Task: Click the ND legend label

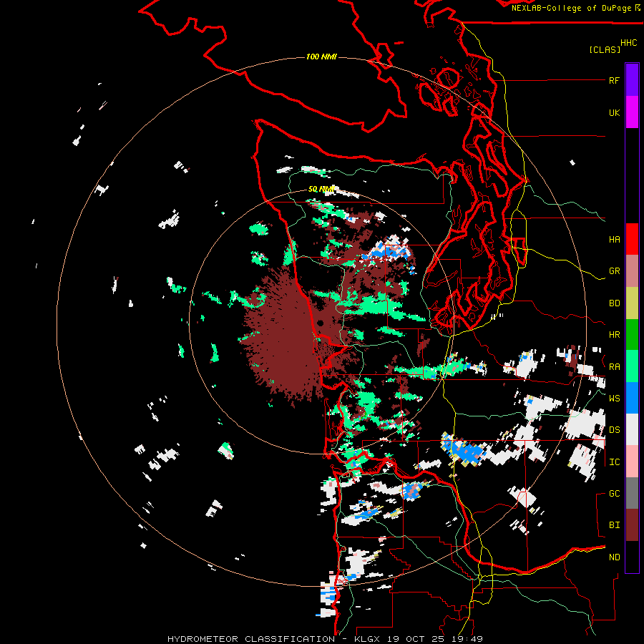Action: [614, 557]
